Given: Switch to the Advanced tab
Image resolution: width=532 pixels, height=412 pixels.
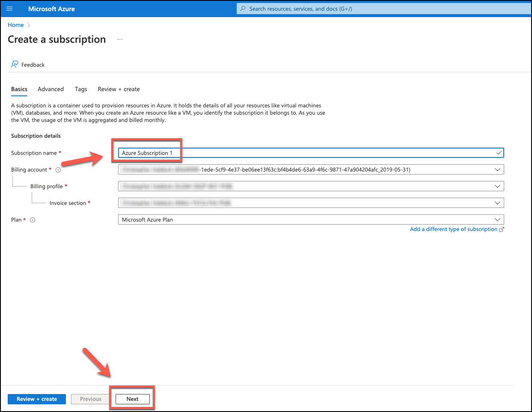Looking at the screenshot, I should [x=51, y=89].
